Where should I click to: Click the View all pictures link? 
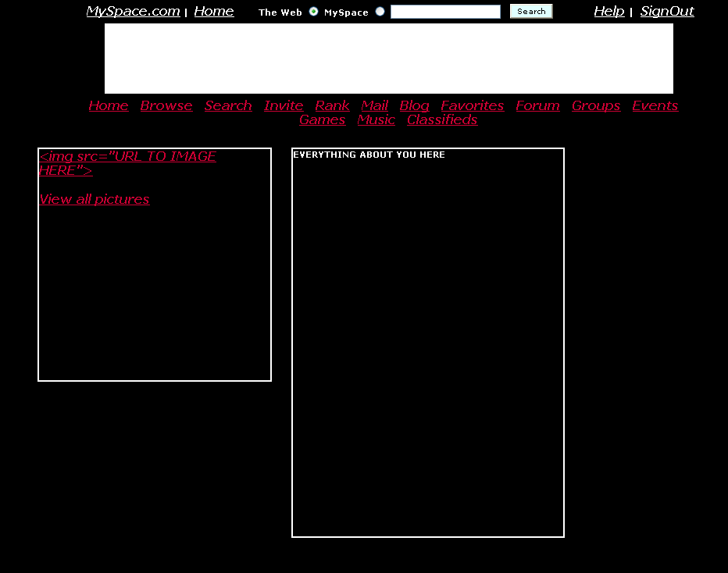coord(94,199)
